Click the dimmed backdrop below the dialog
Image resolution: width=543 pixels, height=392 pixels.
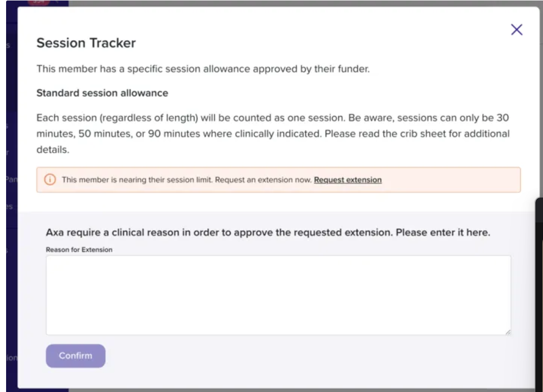tap(305, 390)
